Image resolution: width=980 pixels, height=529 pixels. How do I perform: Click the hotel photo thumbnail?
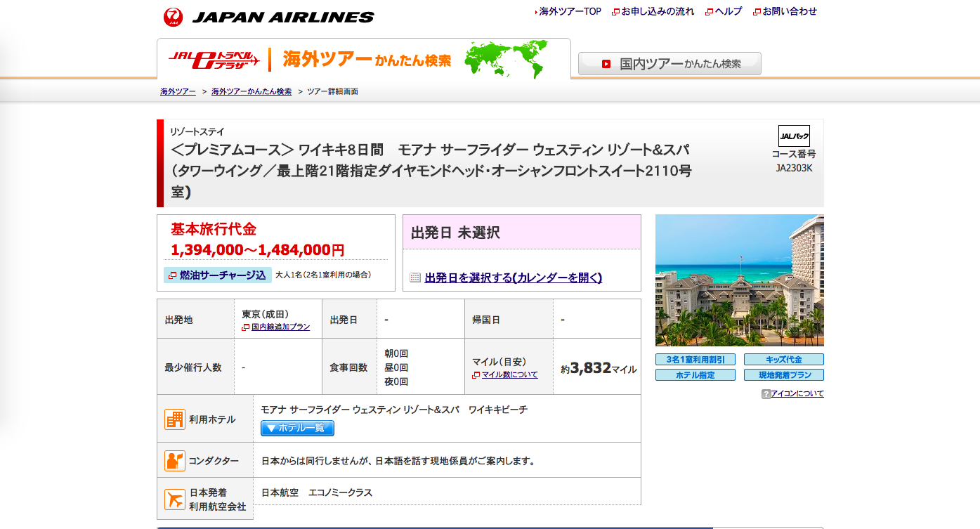[x=740, y=280]
